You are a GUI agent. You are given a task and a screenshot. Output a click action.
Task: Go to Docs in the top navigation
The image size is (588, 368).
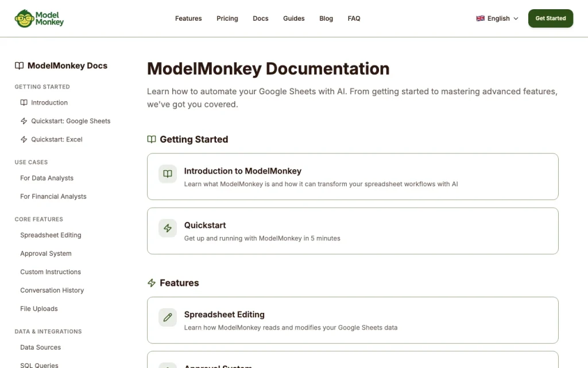pyautogui.click(x=261, y=18)
